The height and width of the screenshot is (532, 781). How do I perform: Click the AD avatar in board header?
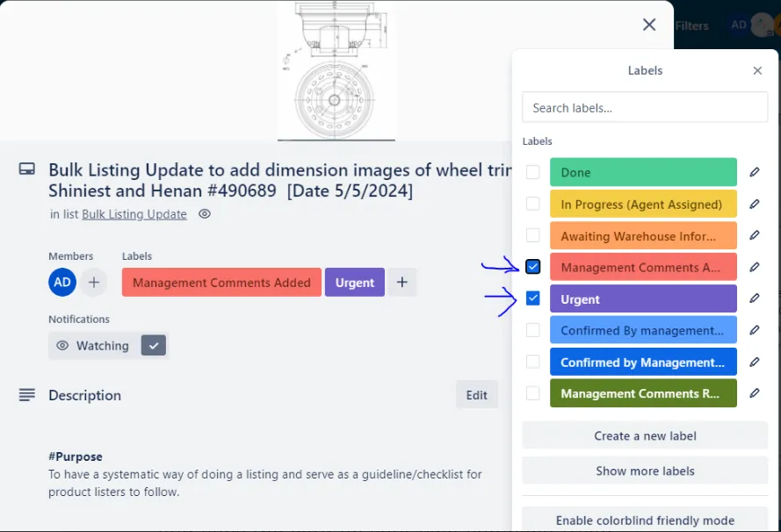pyautogui.click(x=739, y=25)
